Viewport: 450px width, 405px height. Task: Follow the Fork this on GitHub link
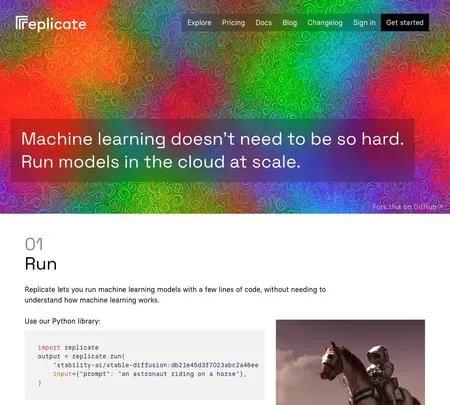(405, 207)
